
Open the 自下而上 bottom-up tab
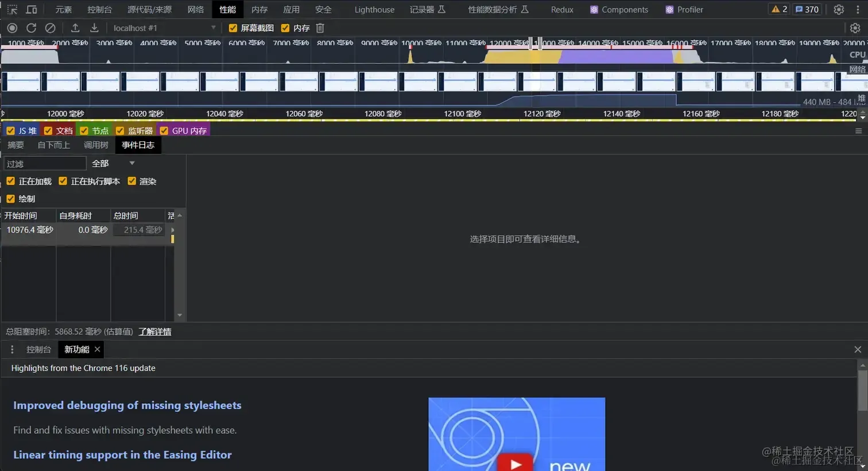(53, 145)
